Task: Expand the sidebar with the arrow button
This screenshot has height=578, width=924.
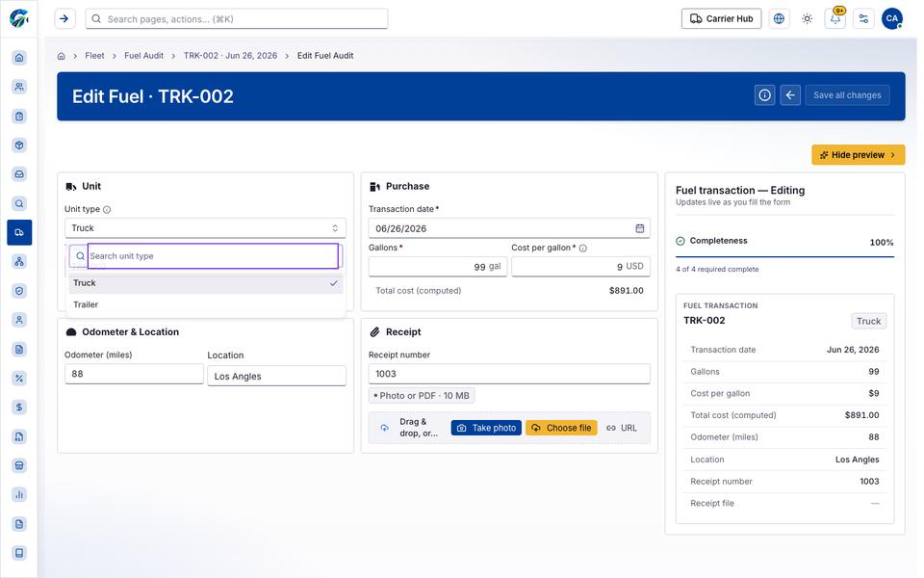Action: tap(64, 19)
